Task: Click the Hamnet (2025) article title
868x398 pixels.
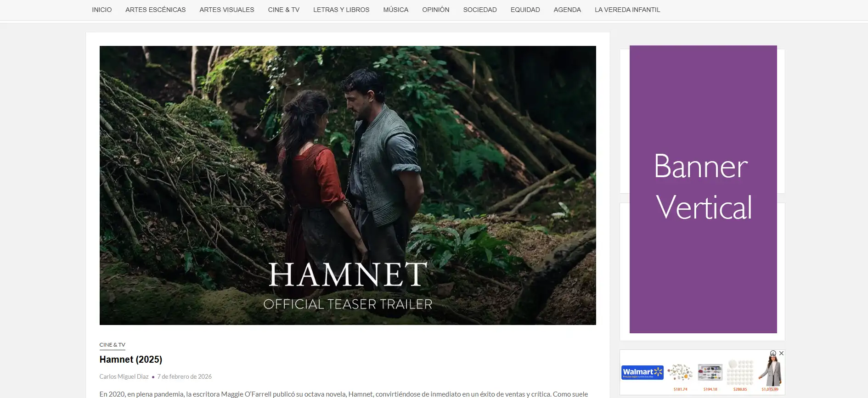Action: 131,359
